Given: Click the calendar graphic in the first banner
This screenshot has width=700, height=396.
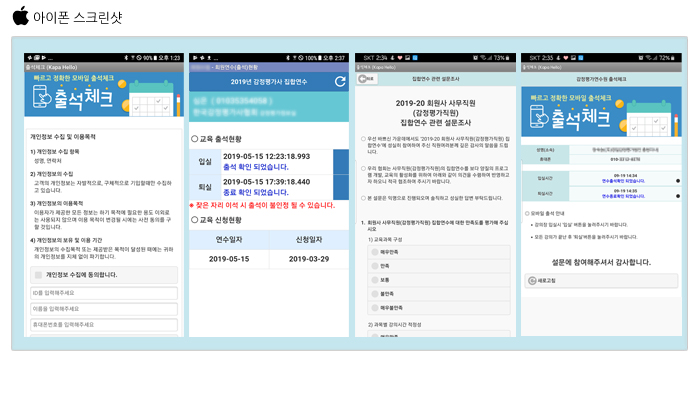Looking at the screenshot, I should tap(151, 98).
